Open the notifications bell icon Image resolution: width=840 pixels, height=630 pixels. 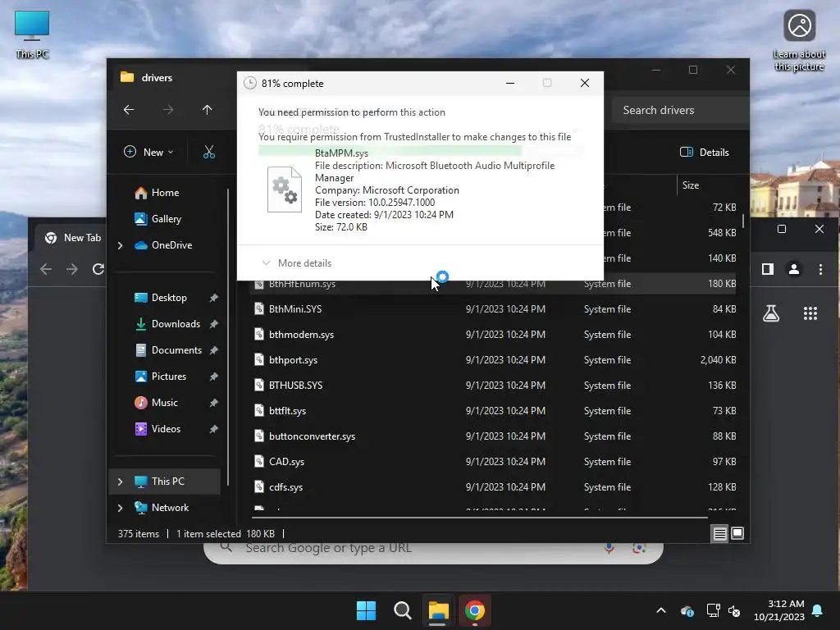[x=818, y=610]
